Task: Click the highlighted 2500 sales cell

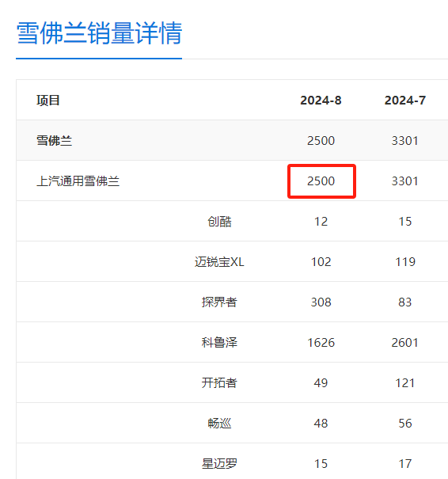Action: [x=321, y=181]
